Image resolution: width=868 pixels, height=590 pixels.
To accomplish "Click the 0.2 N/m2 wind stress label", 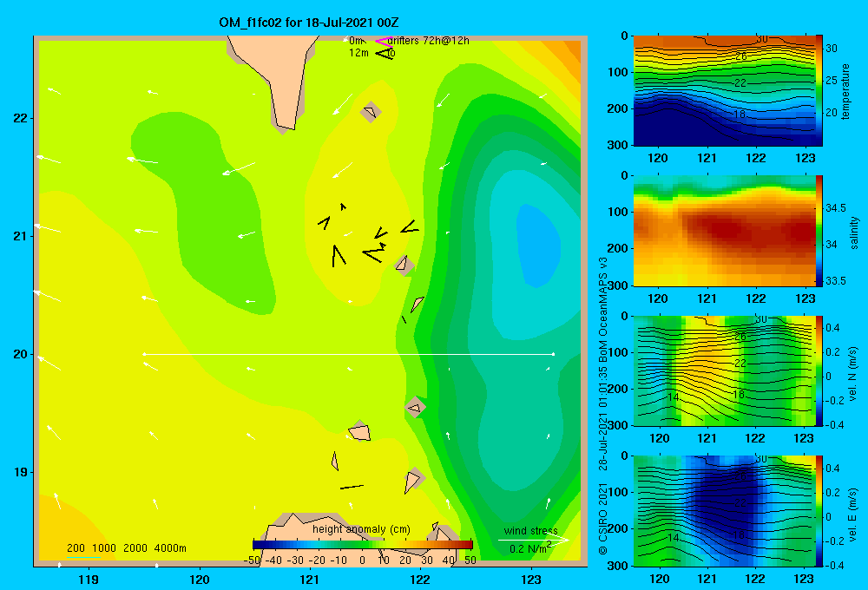I will point(530,548).
